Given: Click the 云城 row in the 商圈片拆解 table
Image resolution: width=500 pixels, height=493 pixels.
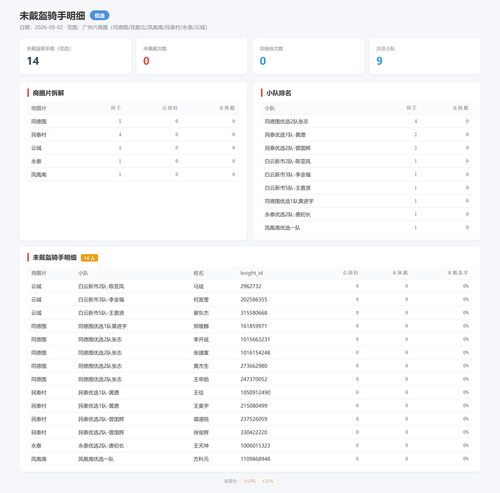Looking at the screenshot, I should 133,148.
